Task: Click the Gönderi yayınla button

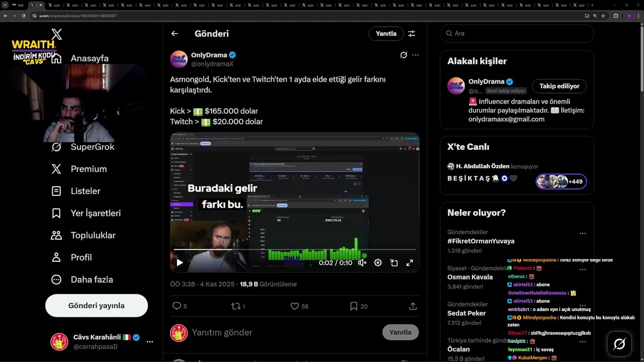Action: (97, 306)
